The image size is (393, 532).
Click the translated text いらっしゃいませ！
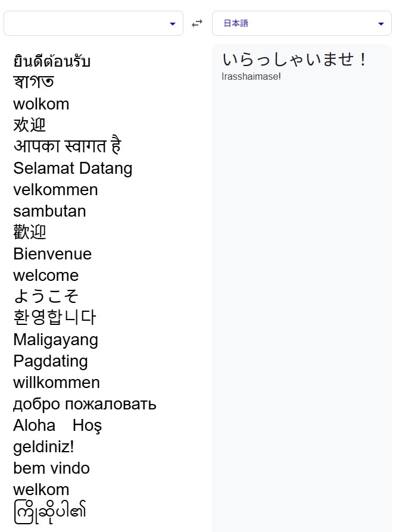294,60
